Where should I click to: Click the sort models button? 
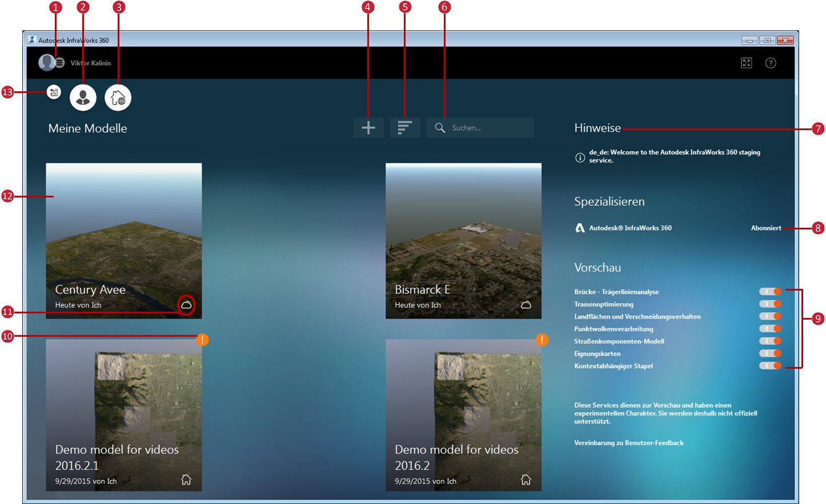coord(405,127)
